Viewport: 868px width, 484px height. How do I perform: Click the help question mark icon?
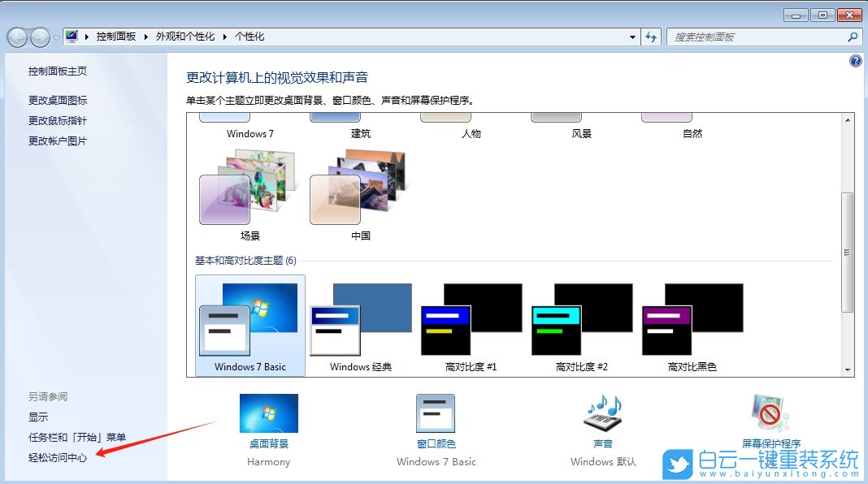tap(855, 61)
